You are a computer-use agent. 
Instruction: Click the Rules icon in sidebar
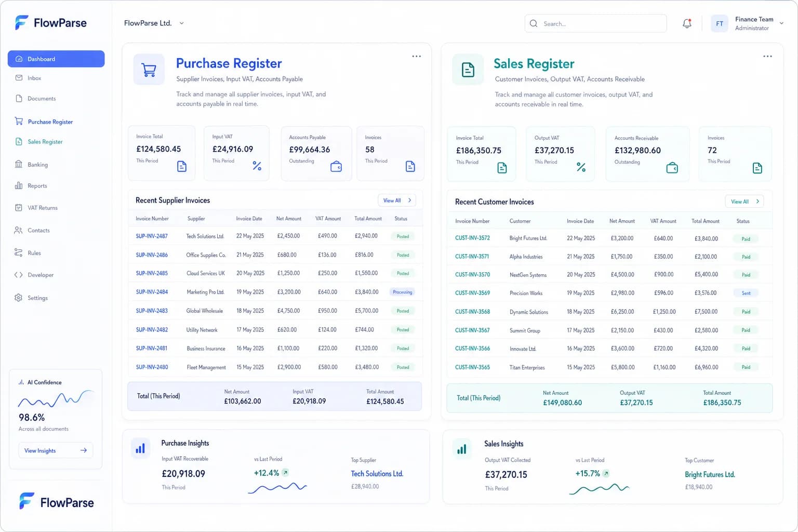[19, 252]
